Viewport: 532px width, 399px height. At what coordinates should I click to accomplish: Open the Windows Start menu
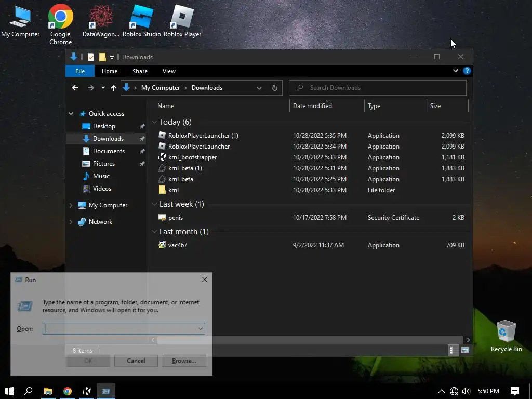coord(9,391)
